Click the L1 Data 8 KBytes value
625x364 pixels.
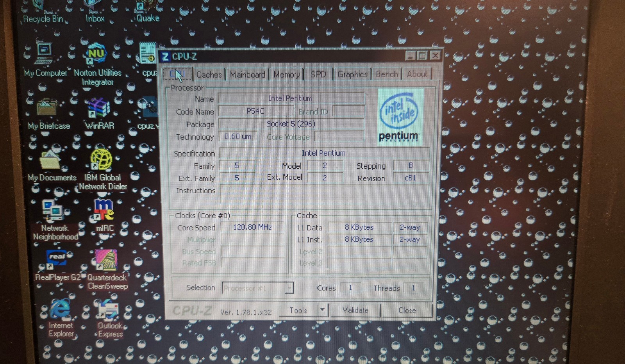(359, 227)
